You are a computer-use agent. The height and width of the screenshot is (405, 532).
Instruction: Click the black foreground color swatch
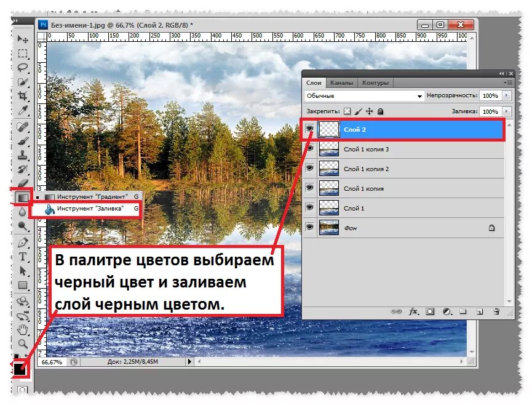19,369
